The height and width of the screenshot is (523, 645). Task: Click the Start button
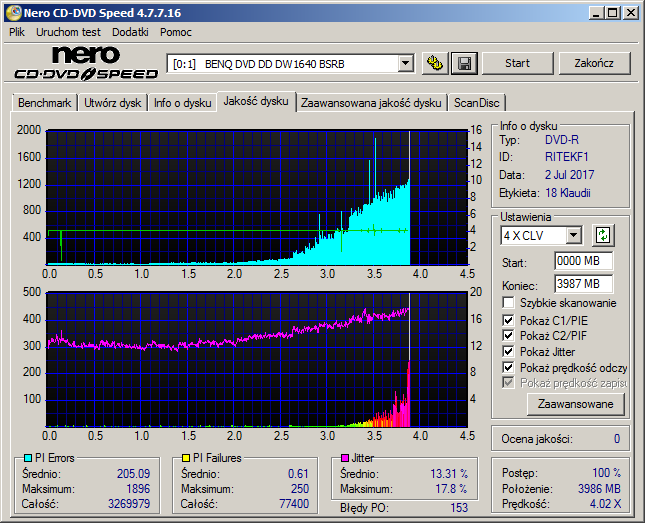(517, 63)
